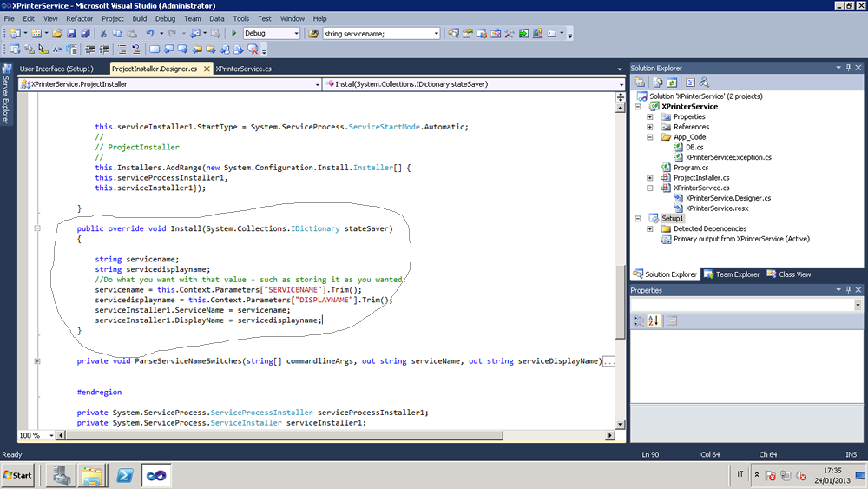This screenshot has height=489, width=868.
Task: Click the IT language indicator in system tray
Action: click(x=740, y=474)
